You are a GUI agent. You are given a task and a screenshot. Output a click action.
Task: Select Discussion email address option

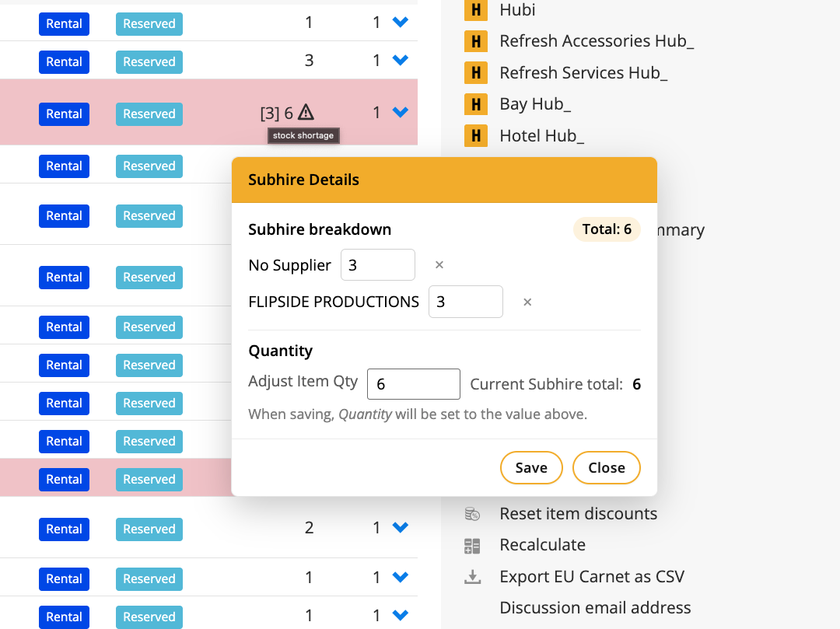point(595,608)
